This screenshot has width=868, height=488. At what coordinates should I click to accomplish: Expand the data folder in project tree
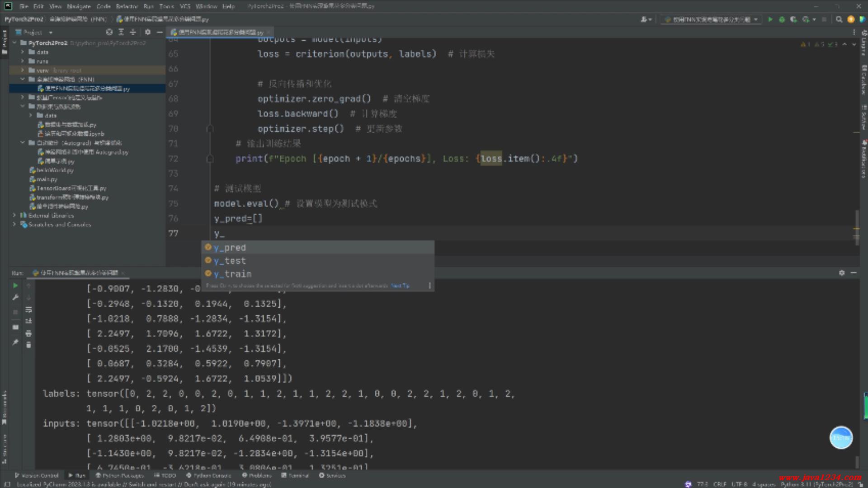tap(22, 52)
